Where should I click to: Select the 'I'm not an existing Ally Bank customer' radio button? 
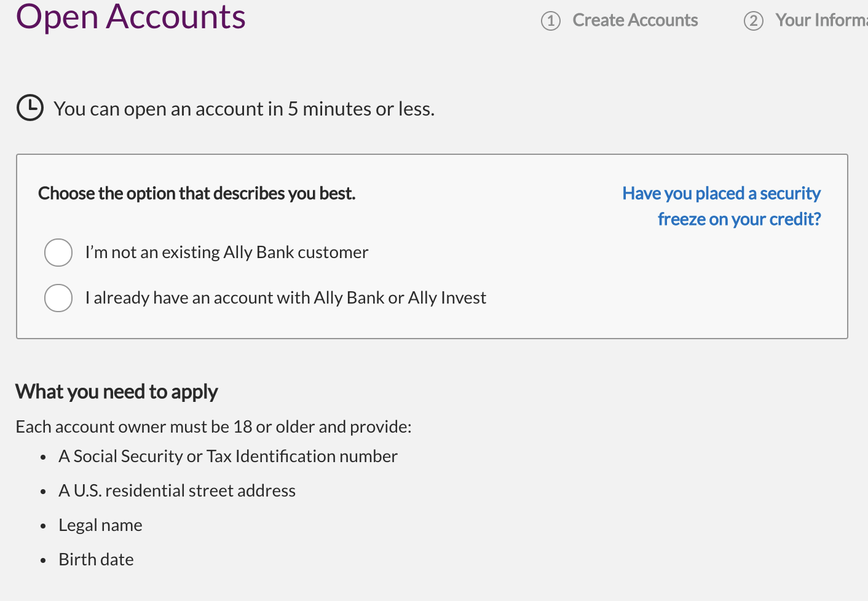pos(58,253)
